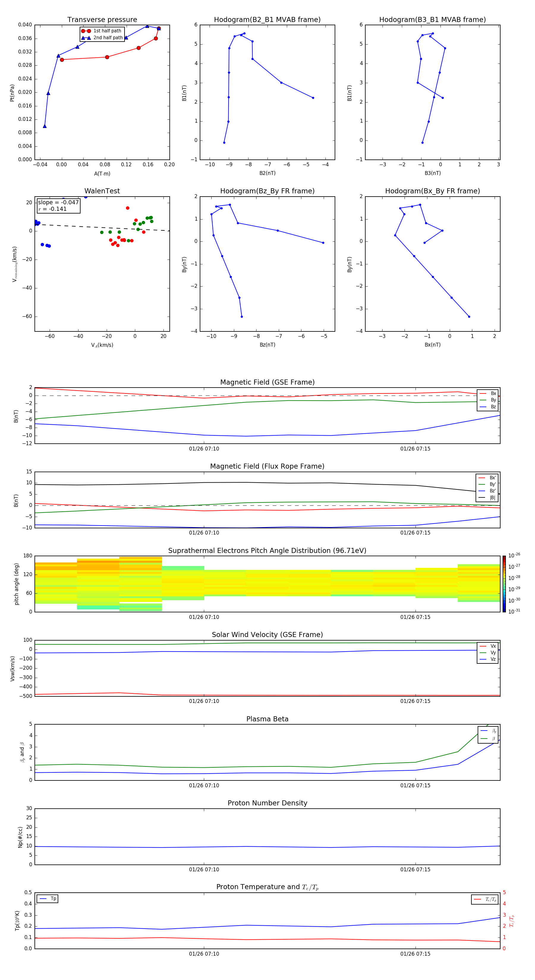Click the 'Hodogram(Bx_By FR frame)' title
The width and height of the screenshot is (535, 980).
pos(432,191)
